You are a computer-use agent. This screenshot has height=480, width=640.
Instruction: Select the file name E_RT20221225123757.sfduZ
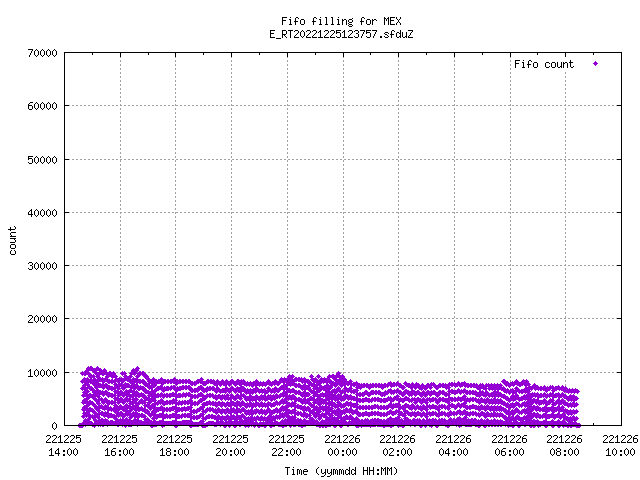(x=341, y=34)
